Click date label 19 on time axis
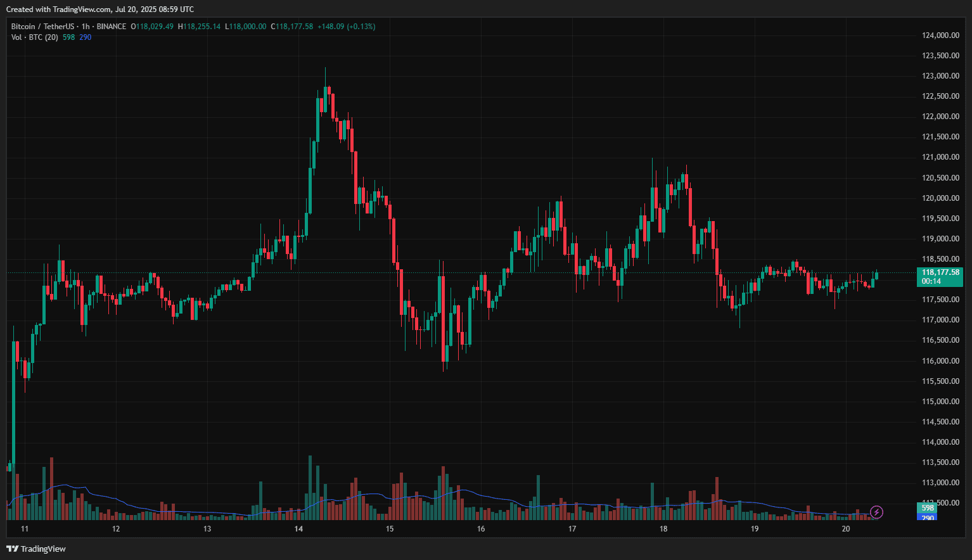 pos(755,529)
